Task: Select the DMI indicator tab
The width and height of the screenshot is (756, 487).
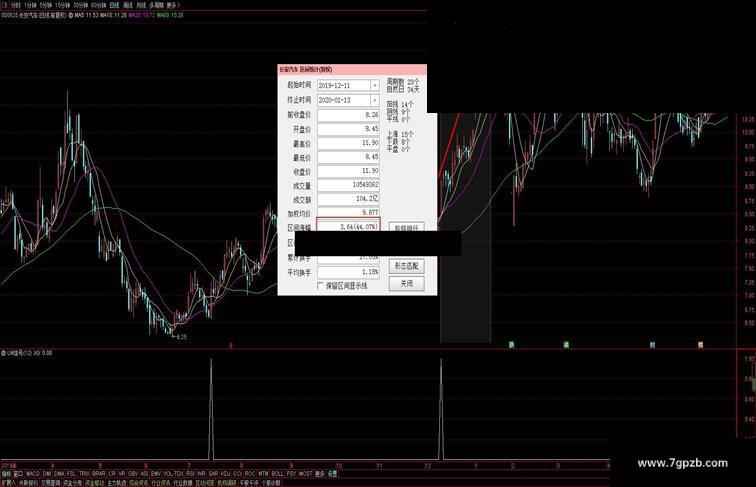Action: click(47, 473)
